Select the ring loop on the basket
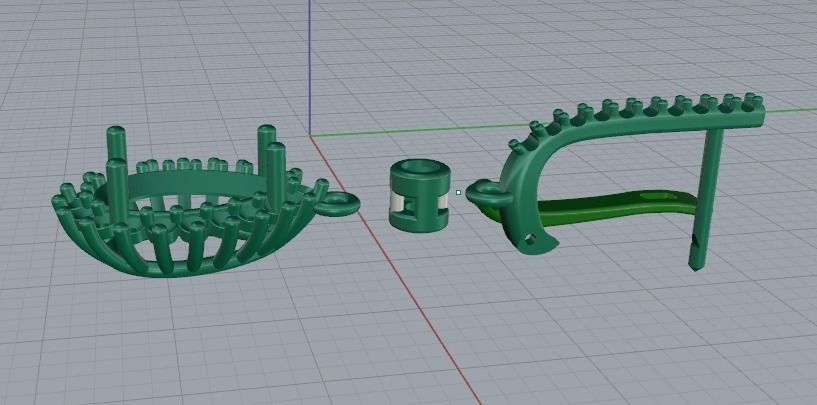The image size is (817, 405). pyautogui.click(x=338, y=204)
